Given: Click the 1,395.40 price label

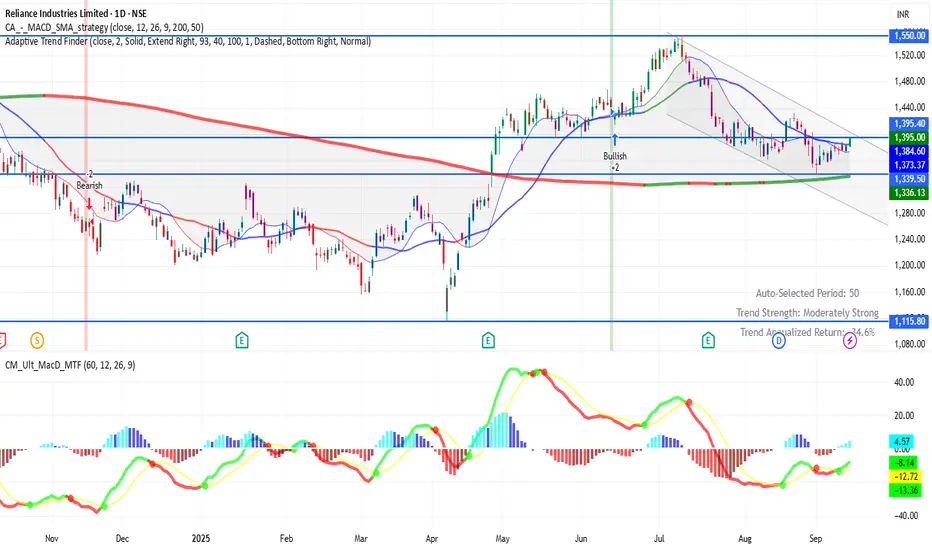Looking at the screenshot, I should 909,124.
